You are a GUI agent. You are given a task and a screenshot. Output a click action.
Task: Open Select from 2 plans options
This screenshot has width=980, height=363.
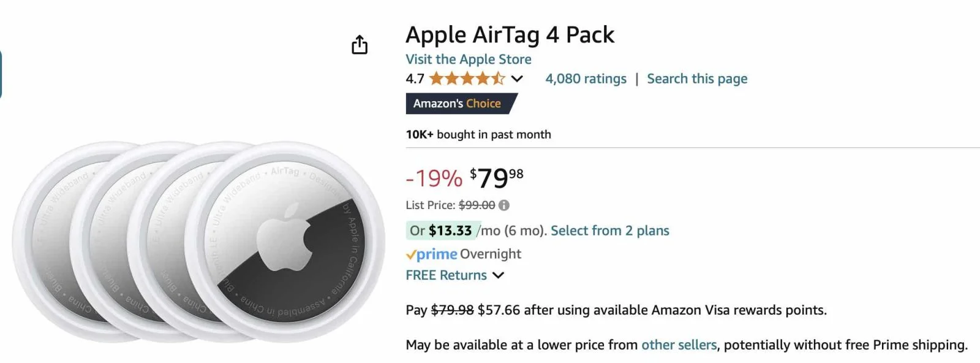point(609,231)
